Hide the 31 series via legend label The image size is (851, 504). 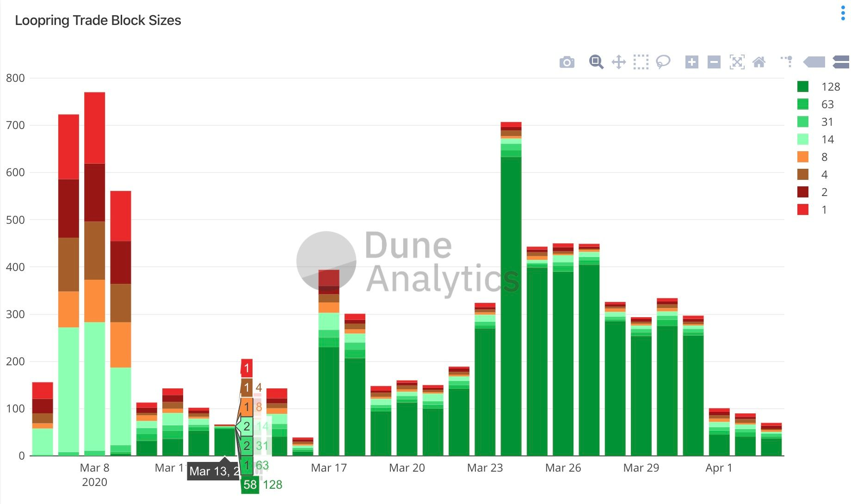tap(827, 122)
